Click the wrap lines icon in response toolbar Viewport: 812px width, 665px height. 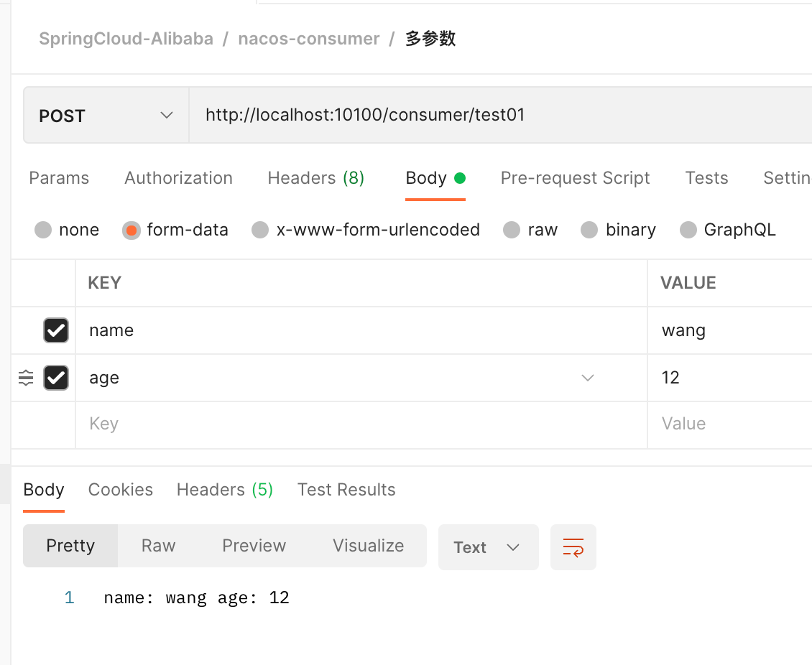(573, 547)
